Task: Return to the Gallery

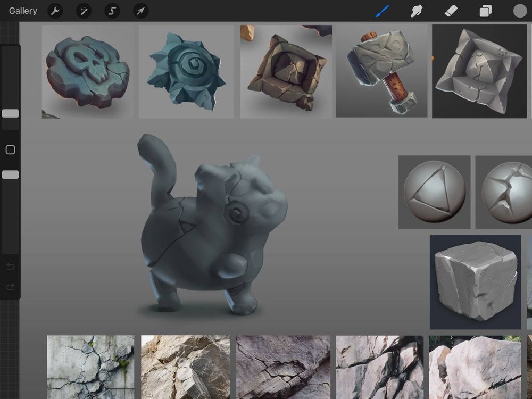Action: pyautogui.click(x=23, y=11)
